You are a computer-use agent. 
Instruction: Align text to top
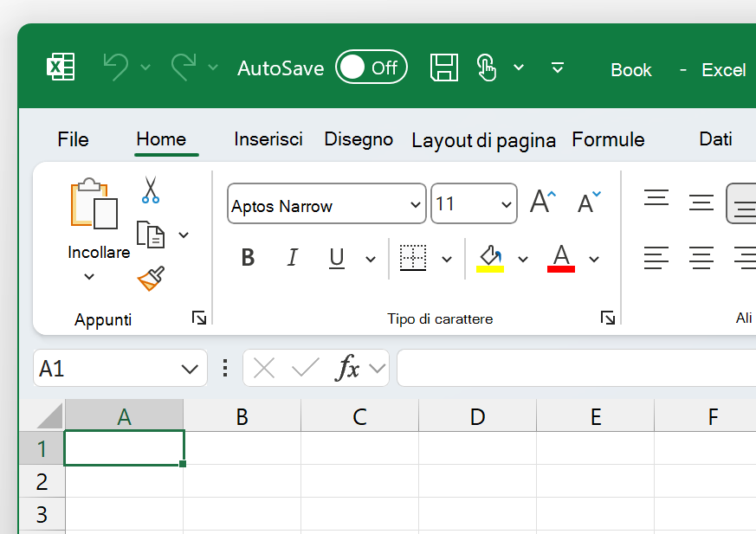(x=656, y=198)
